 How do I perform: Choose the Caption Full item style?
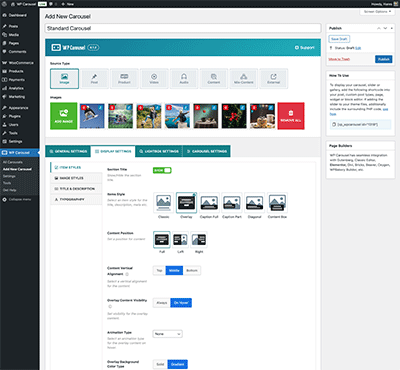coord(209,203)
